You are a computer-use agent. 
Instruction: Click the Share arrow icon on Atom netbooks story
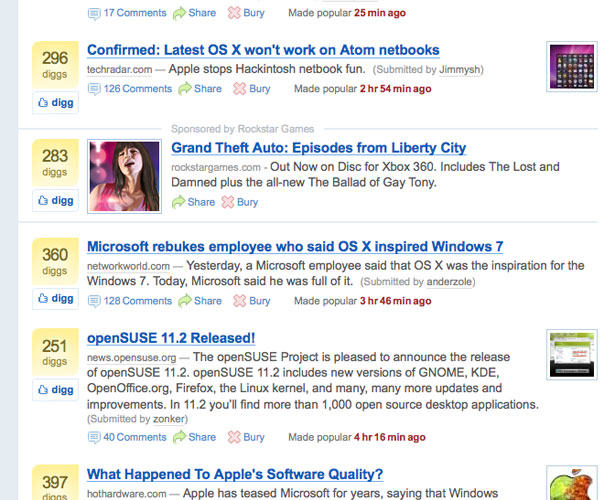pyautogui.click(x=185, y=89)
